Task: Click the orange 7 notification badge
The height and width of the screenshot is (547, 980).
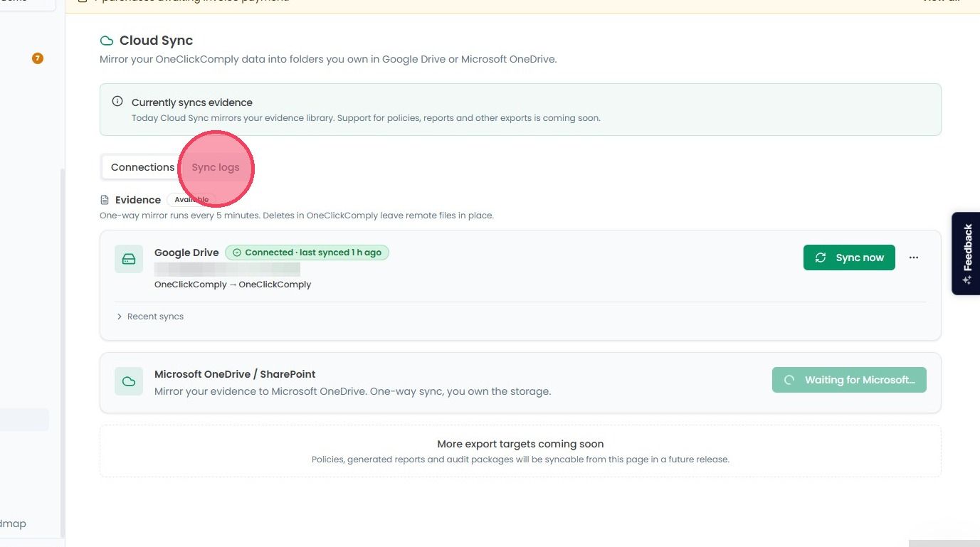Action: (x=38, y=58)
